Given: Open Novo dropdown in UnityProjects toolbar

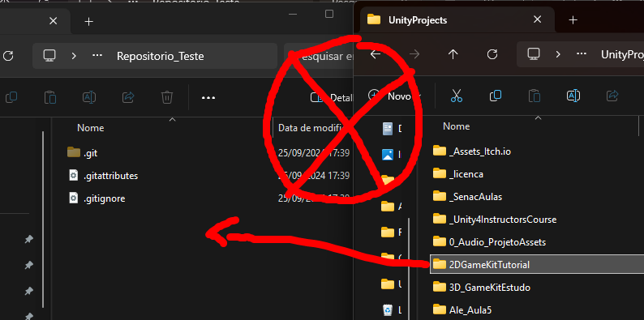Looking at the screenshot, I should 395,96.
